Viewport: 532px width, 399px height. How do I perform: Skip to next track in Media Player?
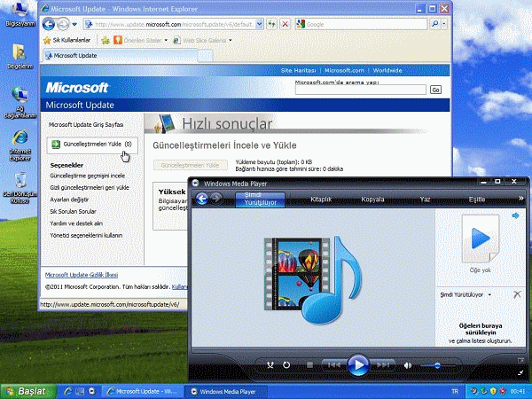383,365
